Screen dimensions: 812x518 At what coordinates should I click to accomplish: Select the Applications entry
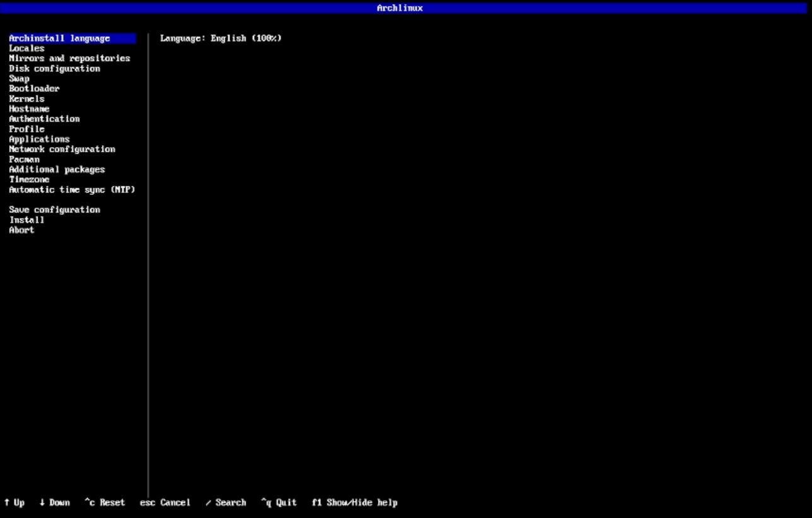click(39, 139)
